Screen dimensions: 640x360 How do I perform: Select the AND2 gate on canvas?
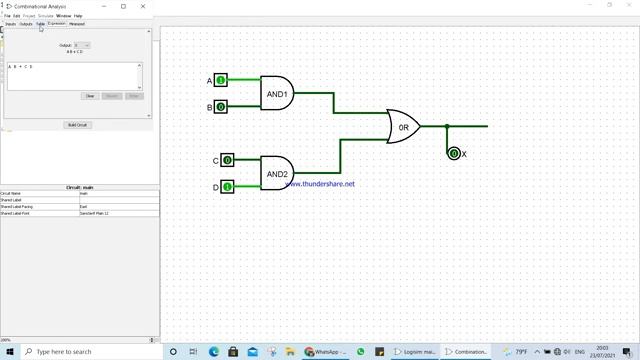pos(277,173)
